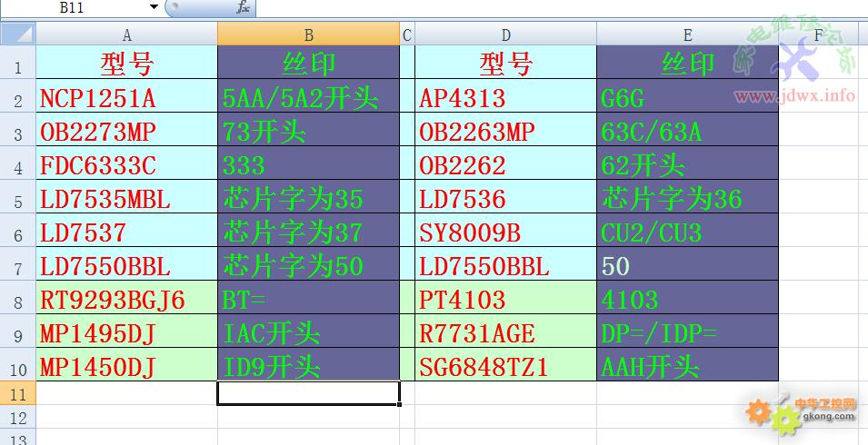Viewport: 868px width, 445px height.
Task: Select column B header
Action: 309,35
